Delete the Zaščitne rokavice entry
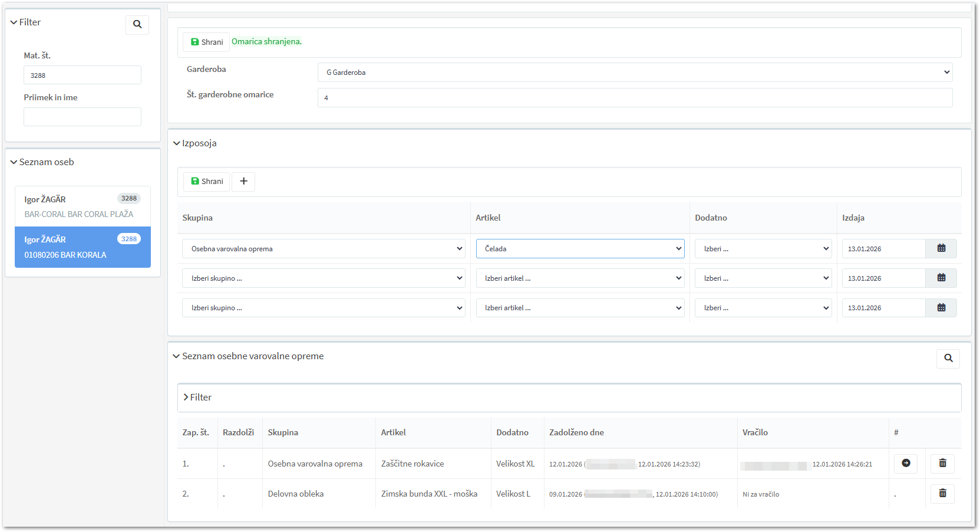This screenshot has height=532, width=980. (x=942, y=464)
